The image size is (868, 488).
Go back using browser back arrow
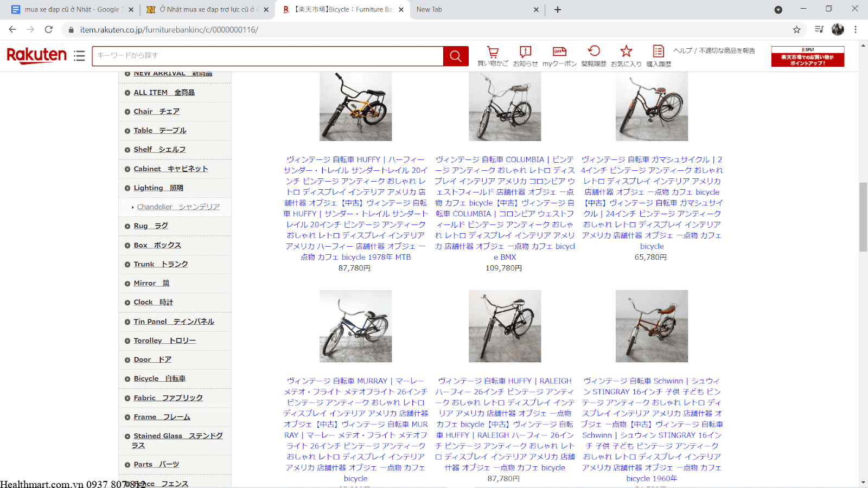(12, 29)
